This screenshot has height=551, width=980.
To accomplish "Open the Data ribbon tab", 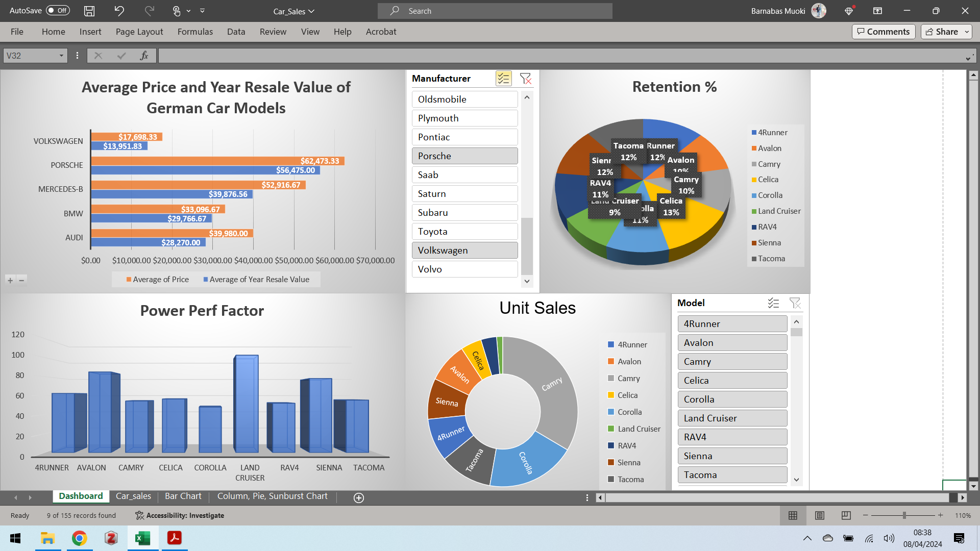I will click(236, 32).
